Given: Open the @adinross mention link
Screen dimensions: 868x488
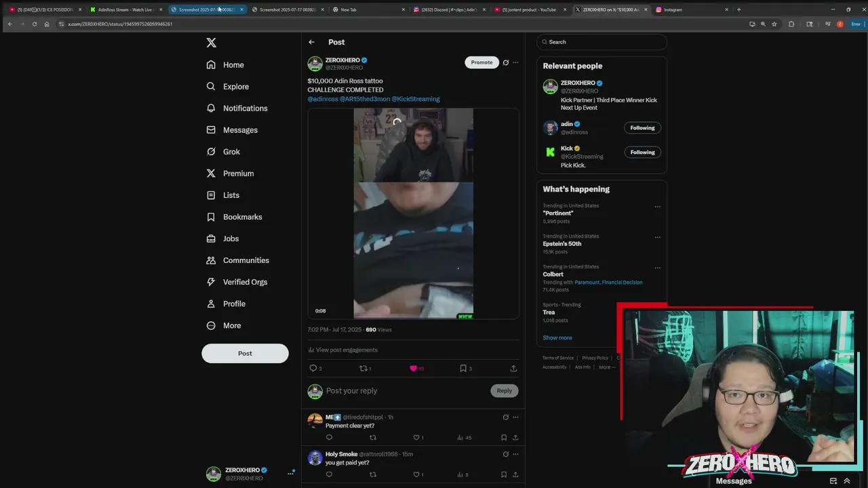Looking at the screenshot, I should click(x=323, y=99).
